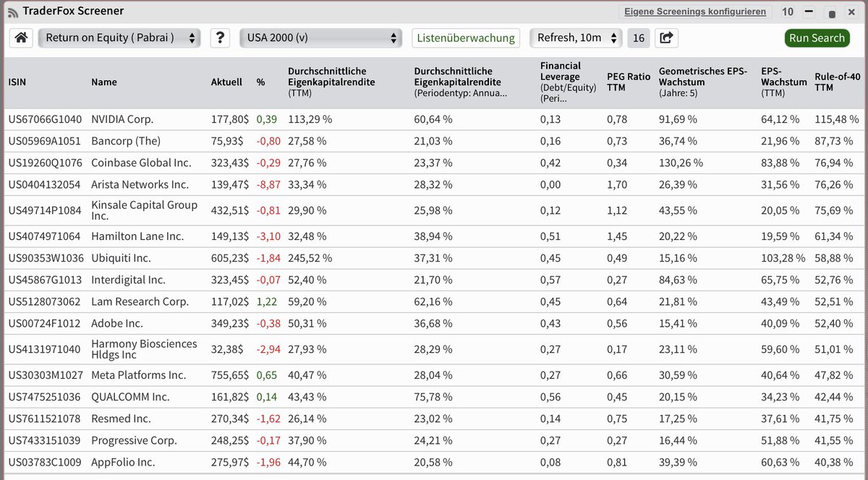Click the 103,28 % EPS-Wachstum value
Screen dimensions: 868x480
(x=783, y=258)
